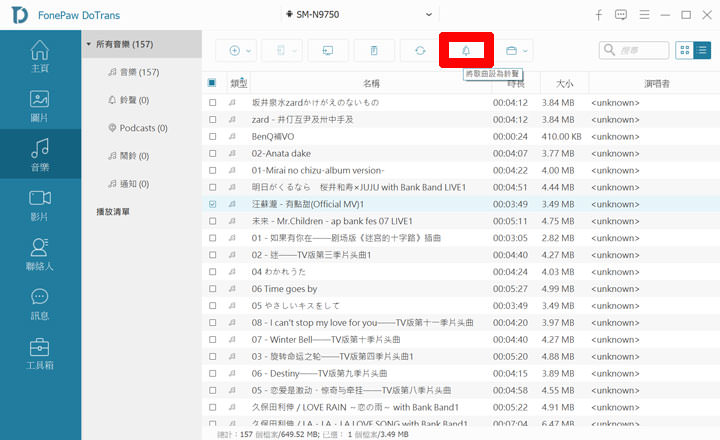Screen dimensions: 720x440
Task: Select 通知 (0) category
Action: (134, 184)
